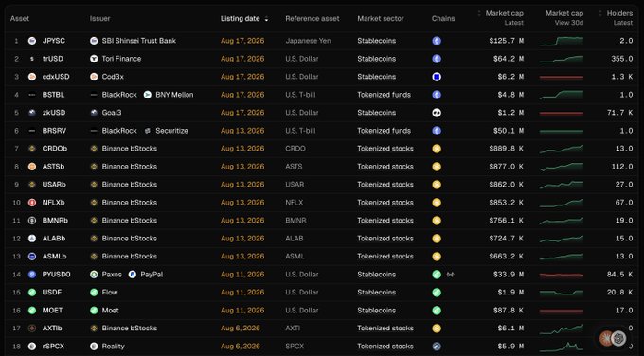644x356 pixels.
Task: Open the ASTSb asset icon
Action: [x=32, y=167]
